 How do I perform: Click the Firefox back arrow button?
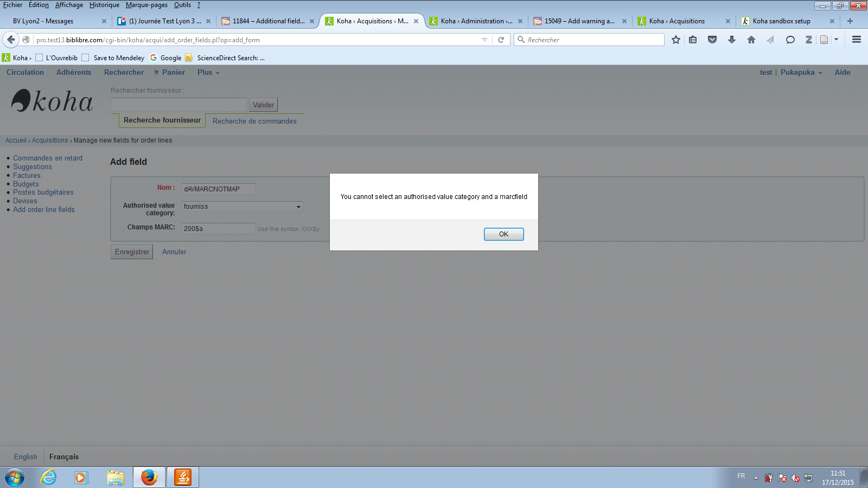[11, 40]
